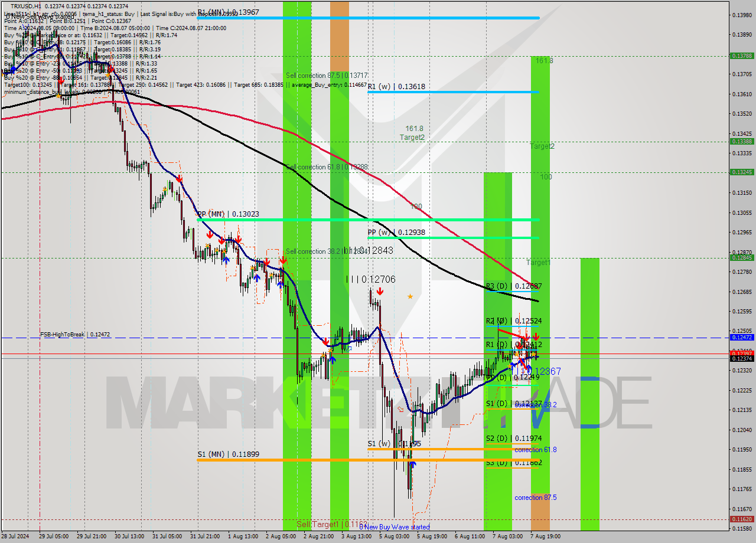This screenshot has width=756, height=543.
Task: Click the 3 Aug 13:00 time label
Action: coord(356,537)
